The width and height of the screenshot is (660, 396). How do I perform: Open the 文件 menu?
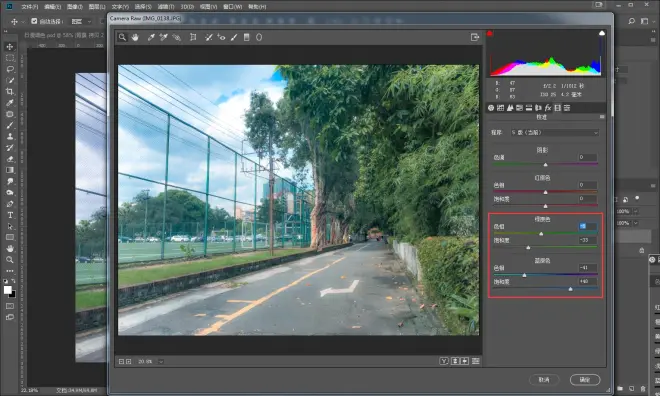[29, 7]
